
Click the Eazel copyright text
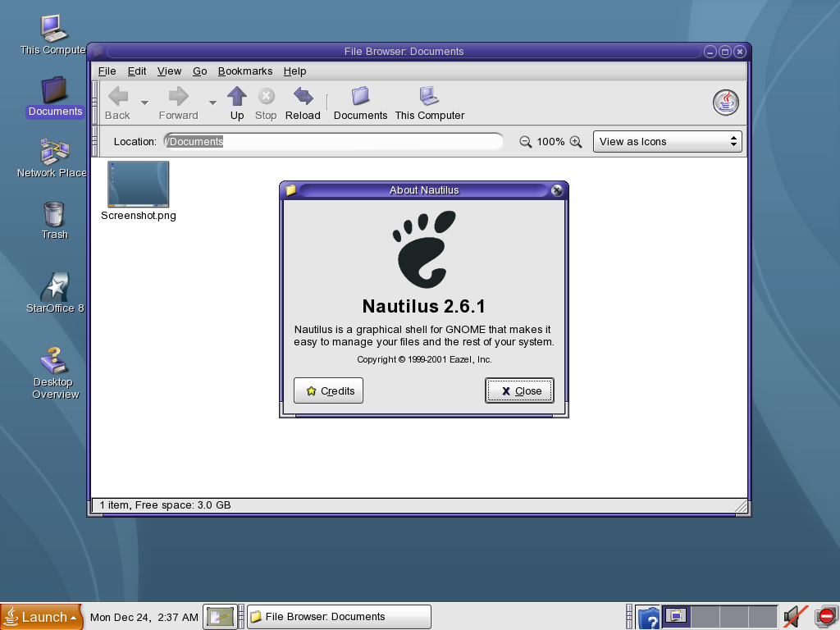click(x=424, y=359)
